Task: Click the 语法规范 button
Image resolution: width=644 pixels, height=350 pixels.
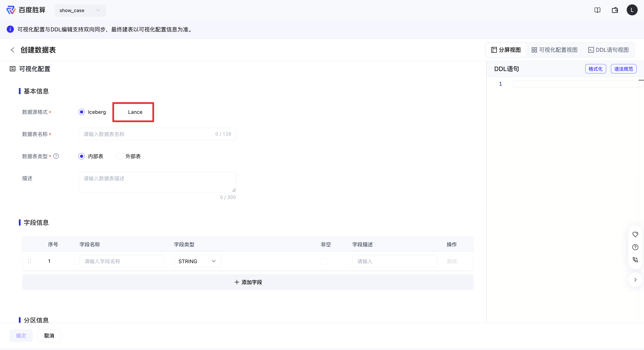Action: click(x=623, y=69)
